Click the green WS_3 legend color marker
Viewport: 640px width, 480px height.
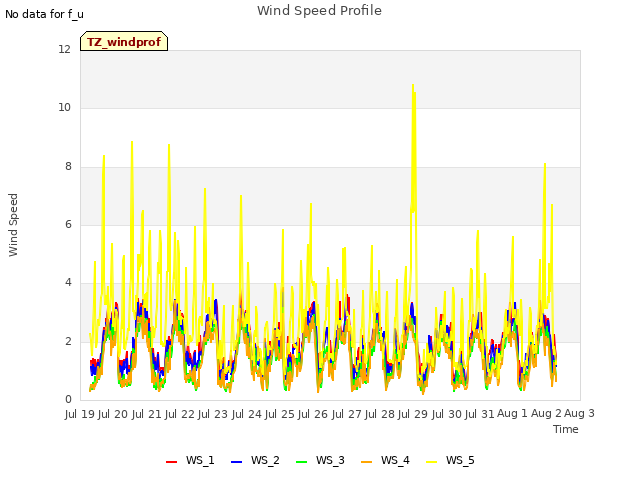coord(301,462)
